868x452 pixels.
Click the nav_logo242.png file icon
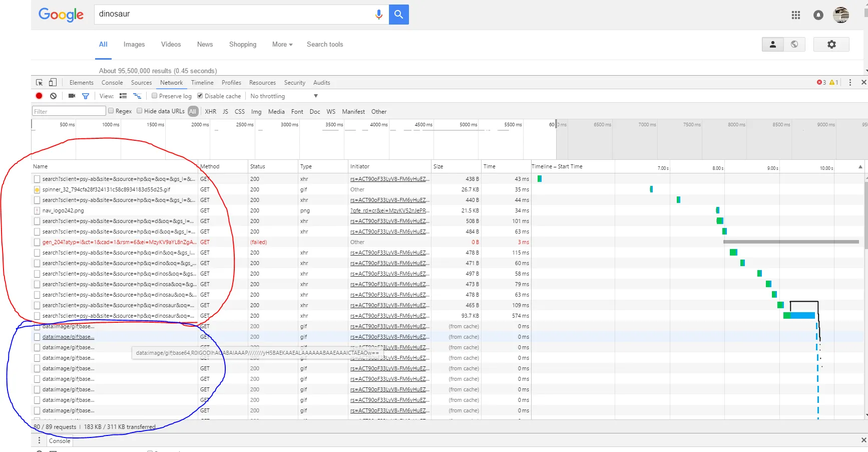[x=37, y=211]
